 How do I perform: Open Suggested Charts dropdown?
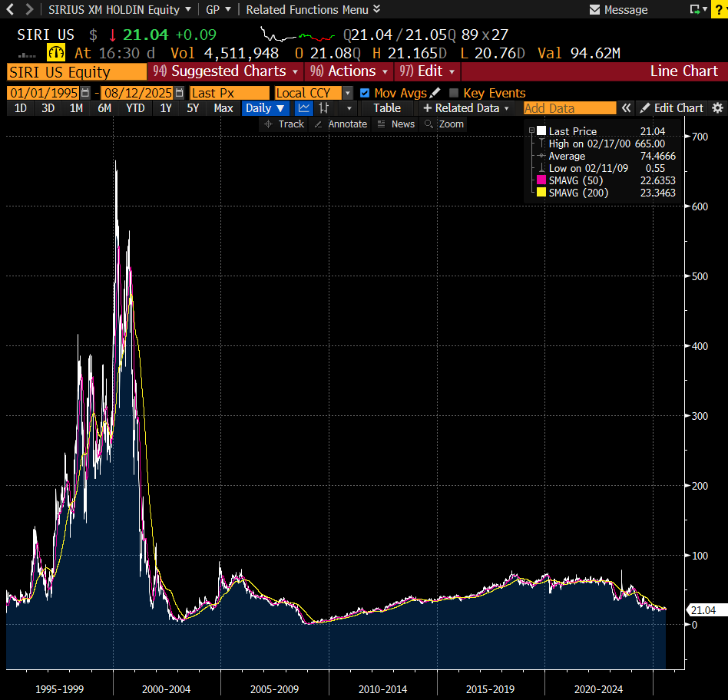[226, 71]
